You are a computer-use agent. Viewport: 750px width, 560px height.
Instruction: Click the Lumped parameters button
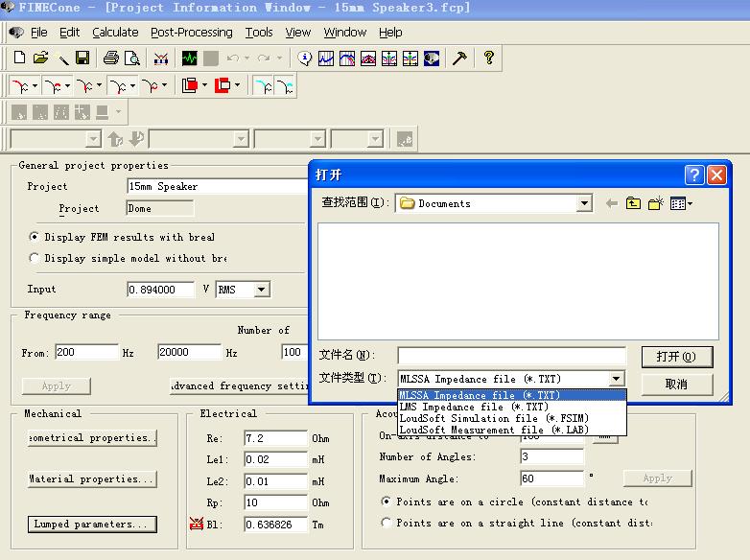click(x=91, y=525)
